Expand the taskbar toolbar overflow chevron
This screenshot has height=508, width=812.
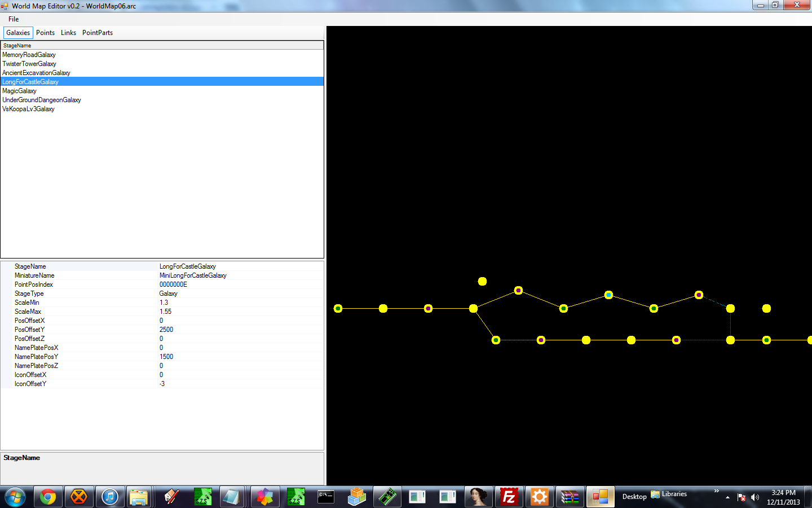[716, 491]
